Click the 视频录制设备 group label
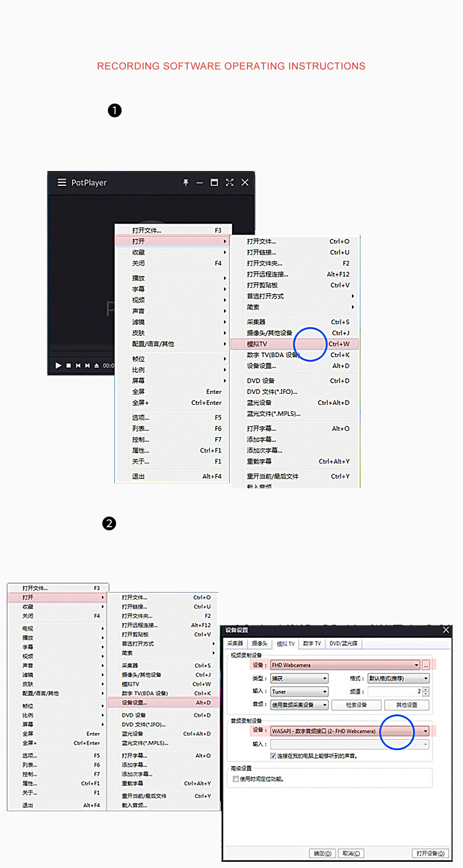This screenshot has width=463, height=868. (246, 656)
